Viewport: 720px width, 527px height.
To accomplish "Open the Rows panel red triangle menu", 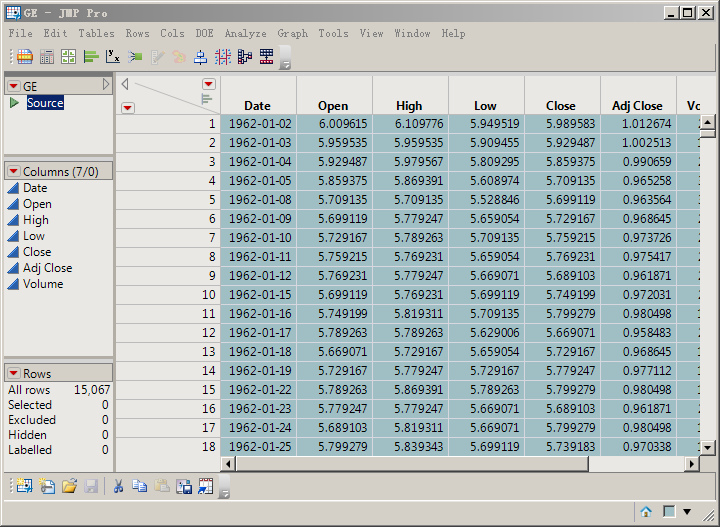I will 13,374.
